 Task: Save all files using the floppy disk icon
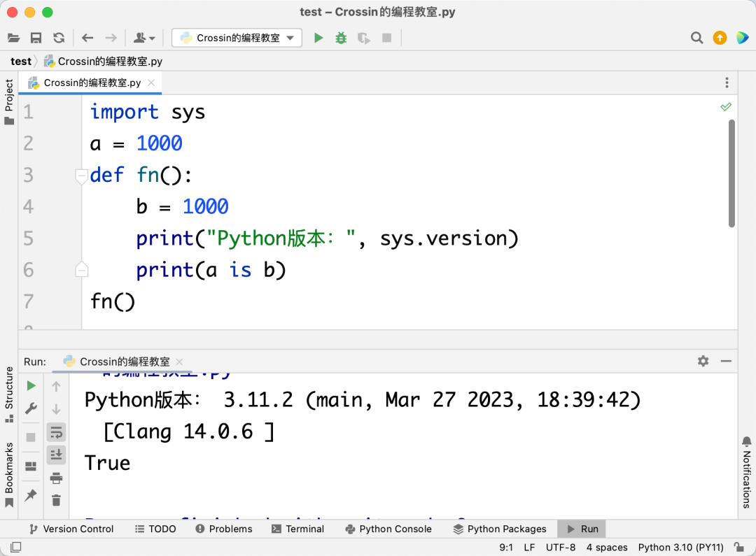click(36, 38)
